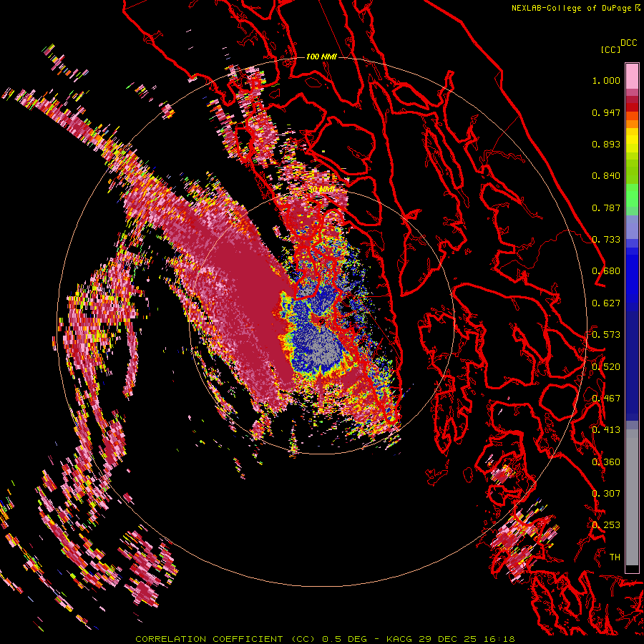Select the 0.893 legend value
The height and width of the screenshot is (644, 644).
coord(606,144)
